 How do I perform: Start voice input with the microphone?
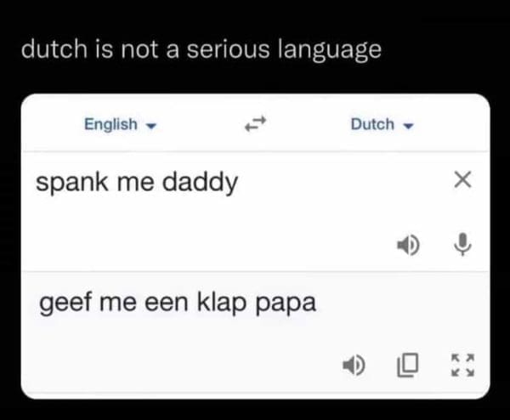pyautogui.click(x=462, y=246)
